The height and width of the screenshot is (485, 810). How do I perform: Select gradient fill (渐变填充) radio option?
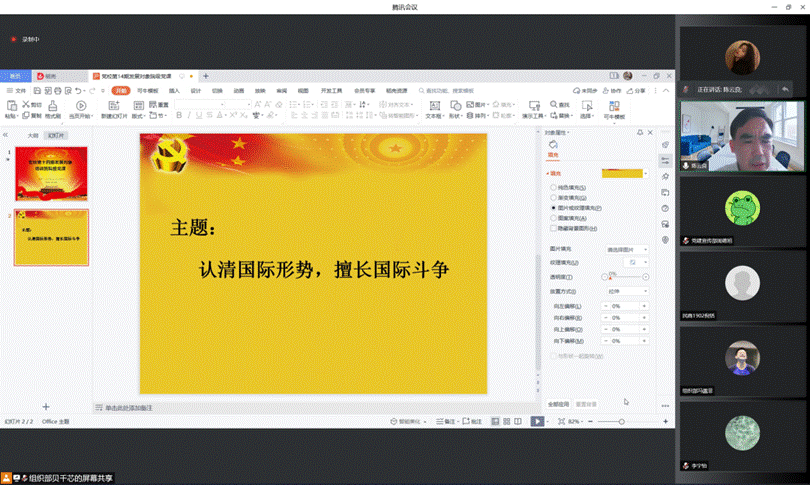pyautogui.click(x=552, y=197)
